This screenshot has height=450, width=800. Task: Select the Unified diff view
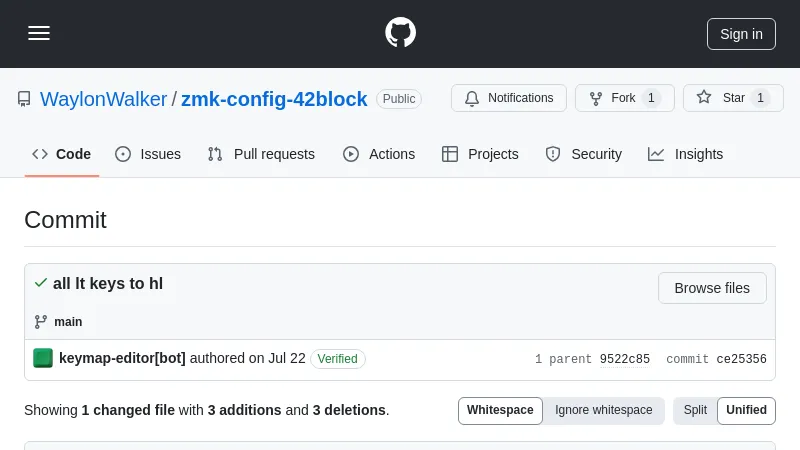click(746, 410)
